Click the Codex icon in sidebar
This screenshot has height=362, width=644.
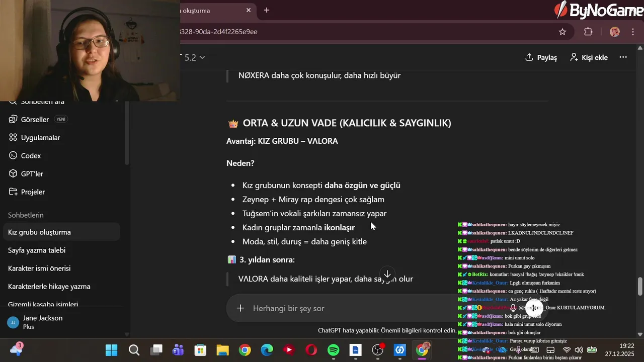(x=13, y=155)
